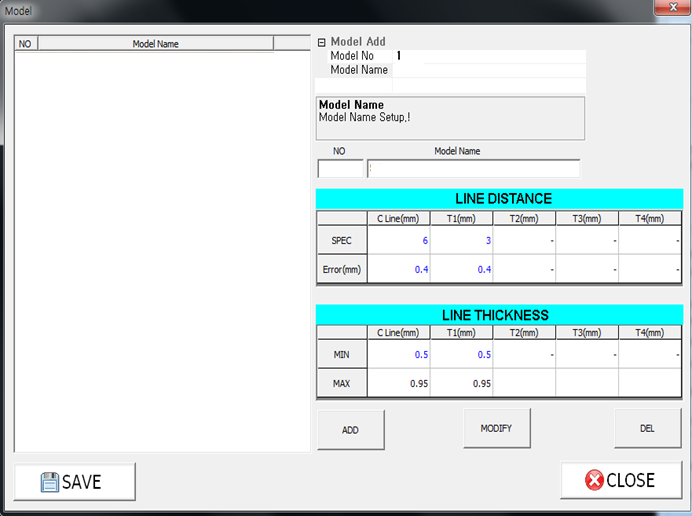Viewport: 692px width, 516px height.
Task: Select the C Line SPEC cell in Line Distance
Action: coord(398,241)
